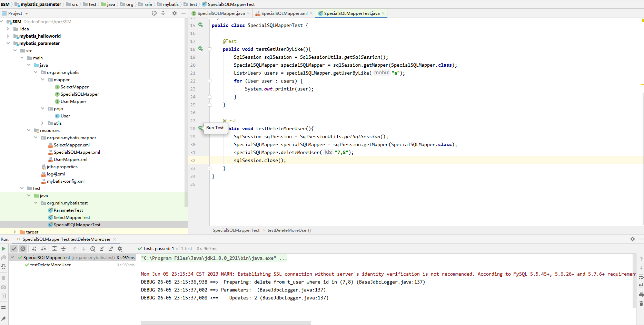Select Run tab SpecialSQLMapperTest.testDeleteMoreUser

pyautogui.click(x=67, y=239)
